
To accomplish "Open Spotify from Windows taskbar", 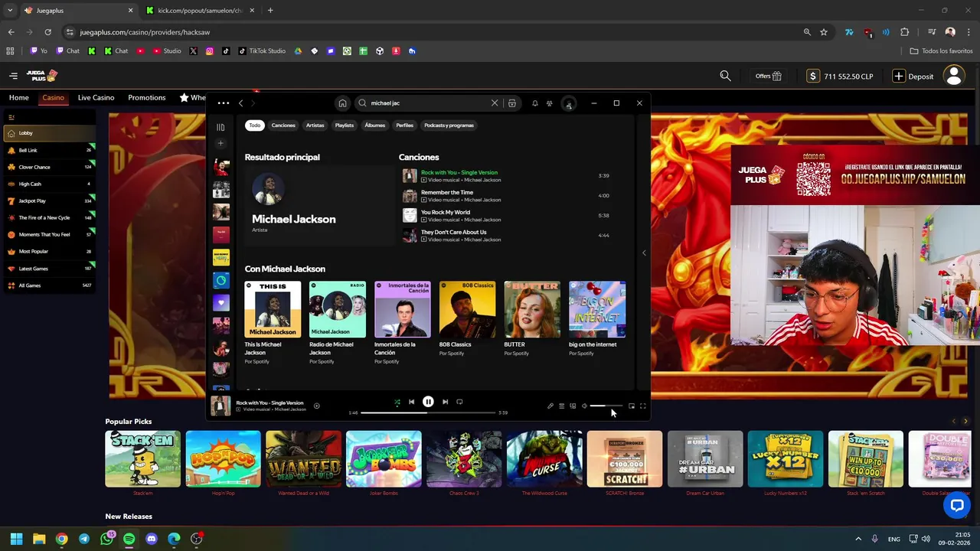I will [x=129, y=539].
